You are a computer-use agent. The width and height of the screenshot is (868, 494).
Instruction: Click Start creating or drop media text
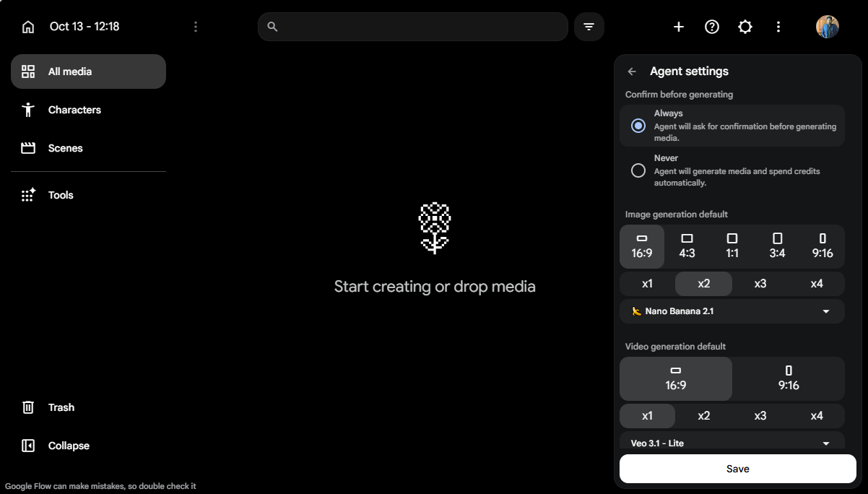[x=435, y=287]
